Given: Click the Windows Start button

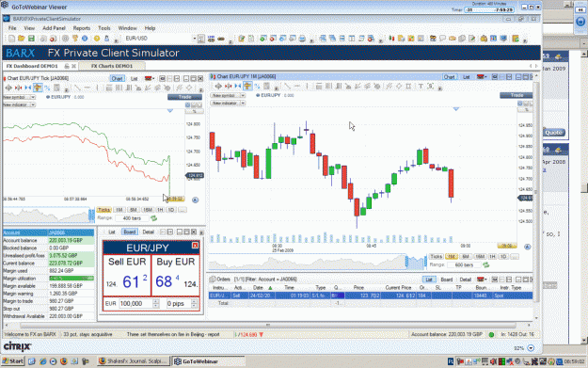Looking at the screenshot, I should (x=13, y=361).
